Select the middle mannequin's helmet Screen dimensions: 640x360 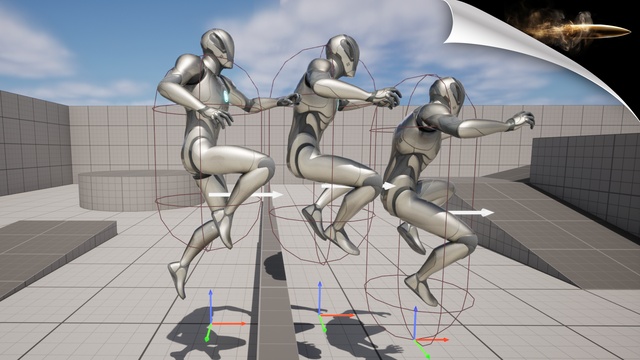(343, 55)
